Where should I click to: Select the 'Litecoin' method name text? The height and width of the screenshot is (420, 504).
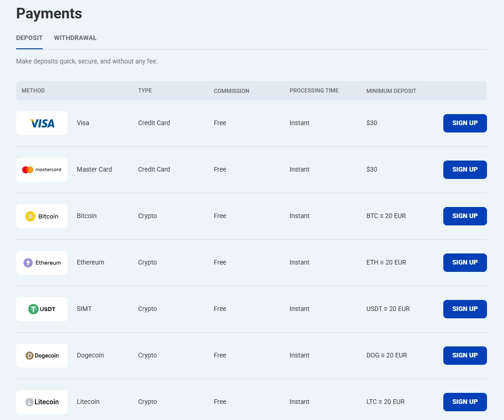[88, 402]
